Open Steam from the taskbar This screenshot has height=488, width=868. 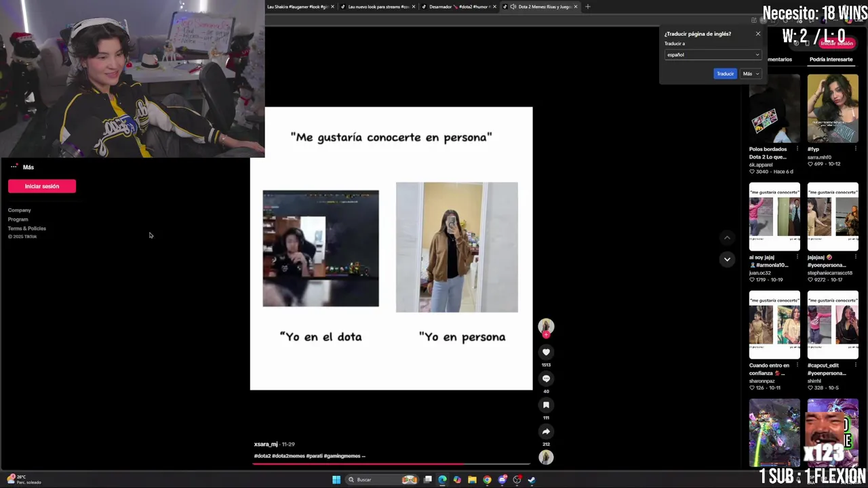coord(532,480)
